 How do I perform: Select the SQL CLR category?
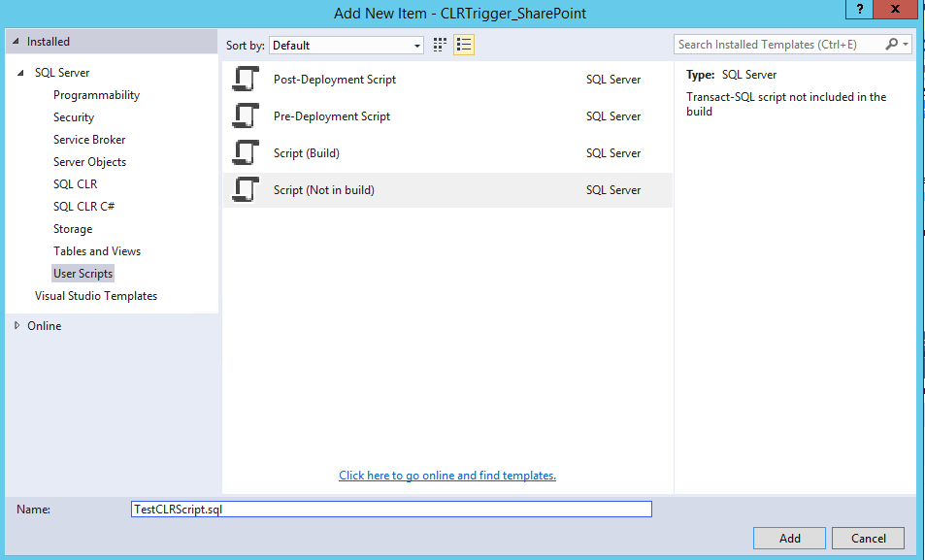click(x=75, y=184)
